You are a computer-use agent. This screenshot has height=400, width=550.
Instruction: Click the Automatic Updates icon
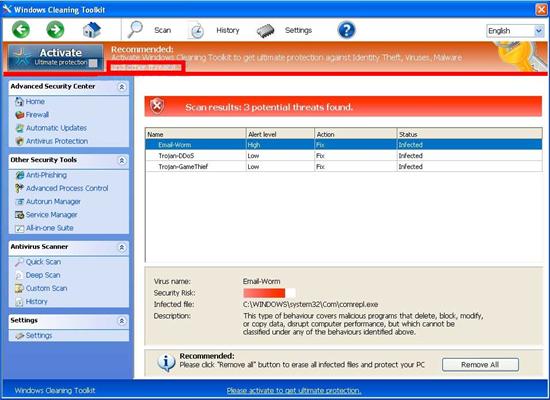point(20,128)
